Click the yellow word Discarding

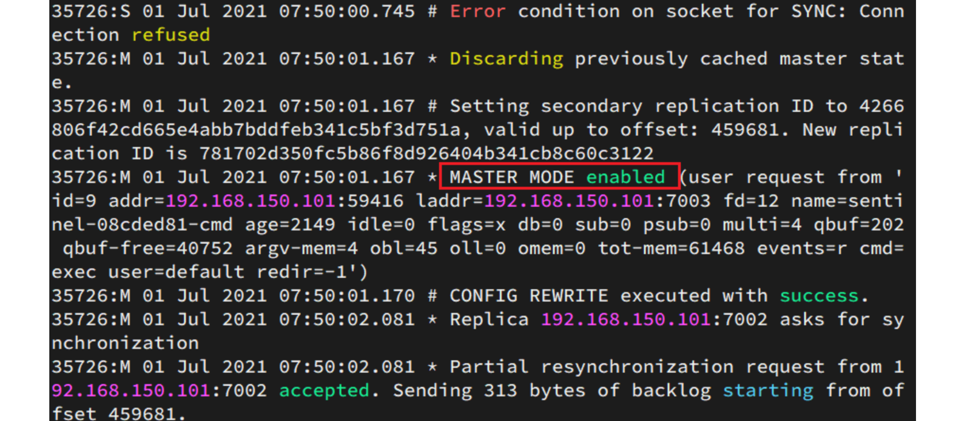coord(506,59)
